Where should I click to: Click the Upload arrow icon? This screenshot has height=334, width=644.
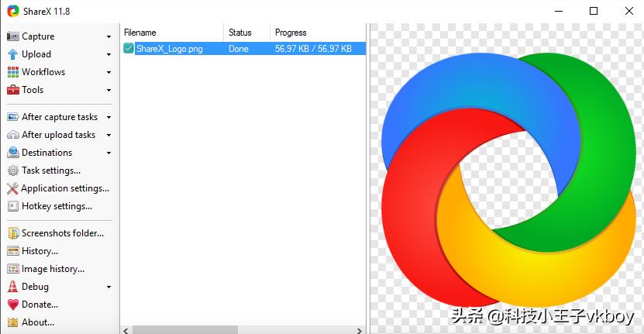12,54
